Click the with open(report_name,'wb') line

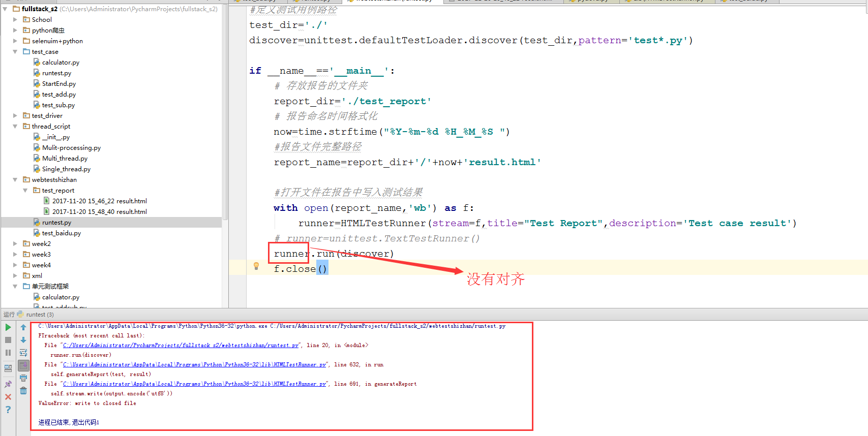tap(374, 208)
